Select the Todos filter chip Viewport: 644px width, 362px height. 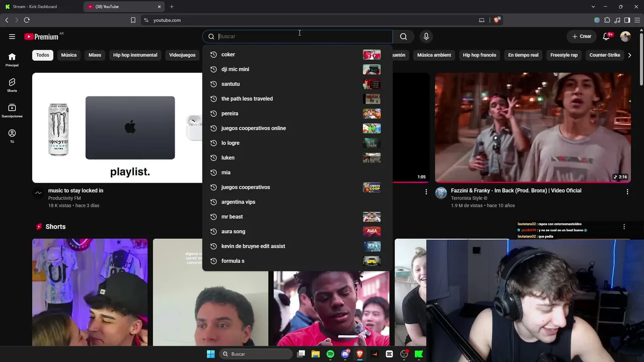(43, 55)
